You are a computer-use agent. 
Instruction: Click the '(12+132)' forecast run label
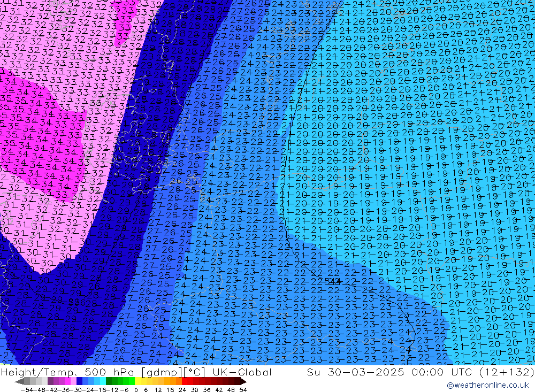coord(506,372)
